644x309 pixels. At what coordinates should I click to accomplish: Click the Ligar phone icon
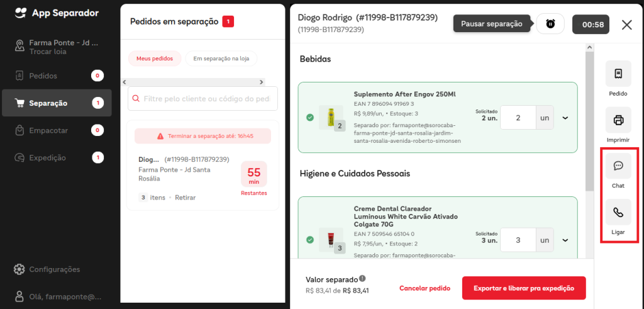(618, 212)
